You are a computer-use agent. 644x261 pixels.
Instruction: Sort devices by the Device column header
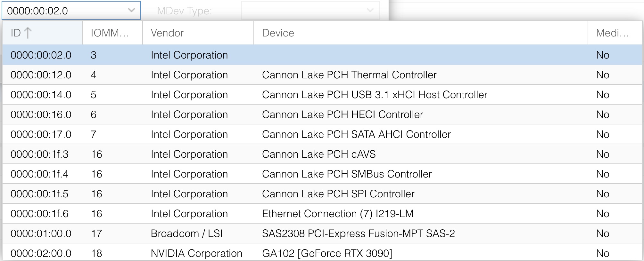pyautogui.click(x=277, y=33)
